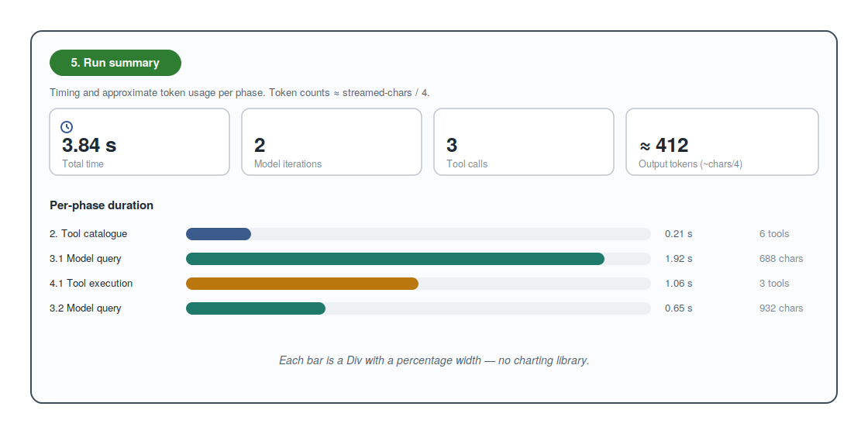This screenshot has height=434, width=868.
Task: Click the orange Tool execution duration bar
Action: pos(302,284)
